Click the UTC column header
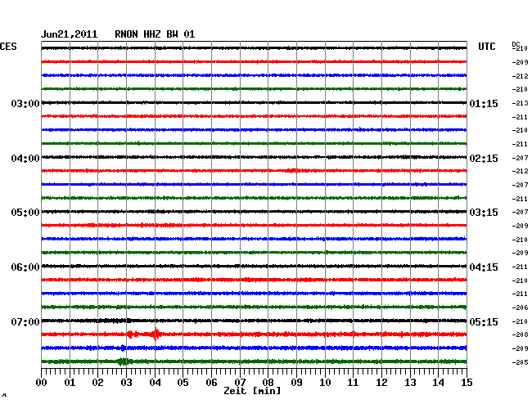 [486, 47]
